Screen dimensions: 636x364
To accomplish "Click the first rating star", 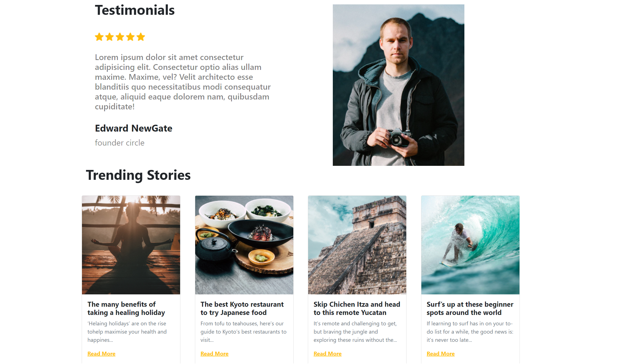I will [x=99, y=37].
